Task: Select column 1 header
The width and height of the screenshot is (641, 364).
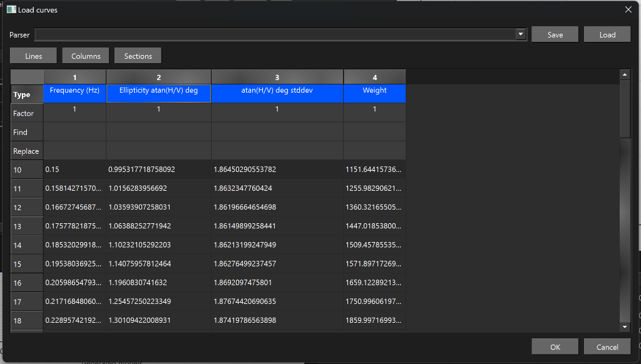Action: (x=74, y=77)
